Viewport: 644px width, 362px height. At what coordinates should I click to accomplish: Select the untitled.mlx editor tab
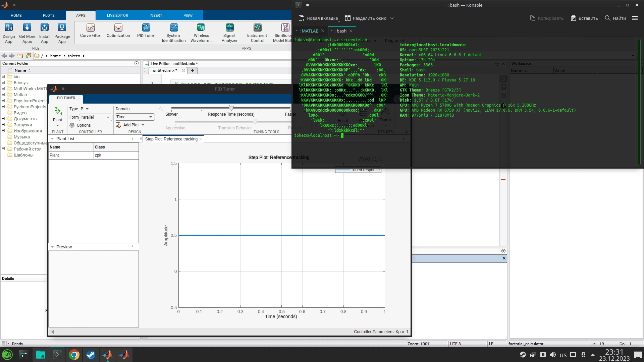pyautogui.click(x=165, y=70)
